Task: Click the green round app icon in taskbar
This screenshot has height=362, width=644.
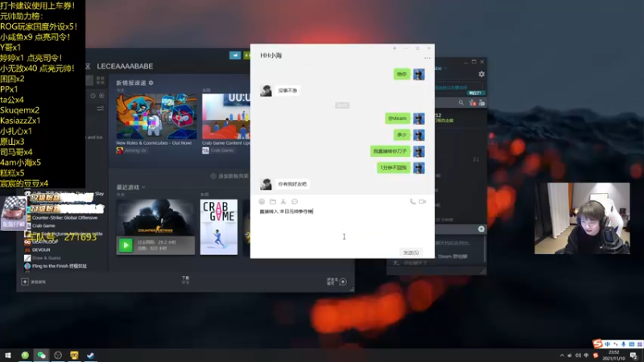Action: (x=25, y=355)
